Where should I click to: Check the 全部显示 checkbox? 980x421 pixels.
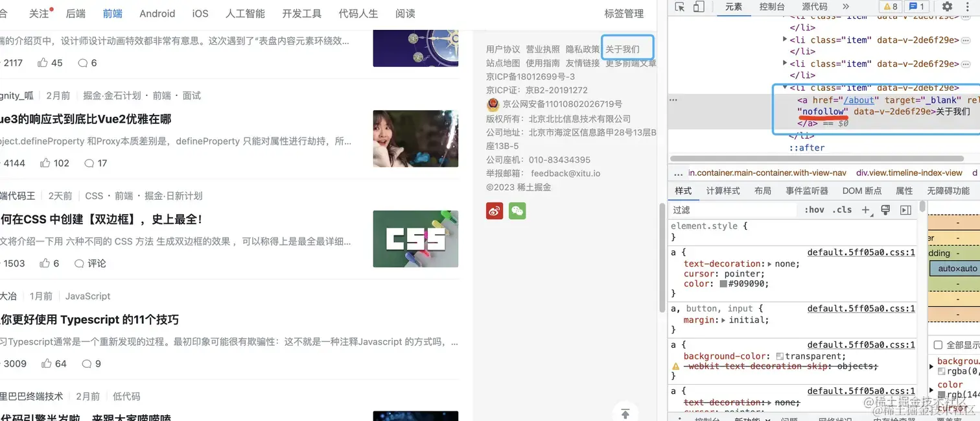[938, 345]
